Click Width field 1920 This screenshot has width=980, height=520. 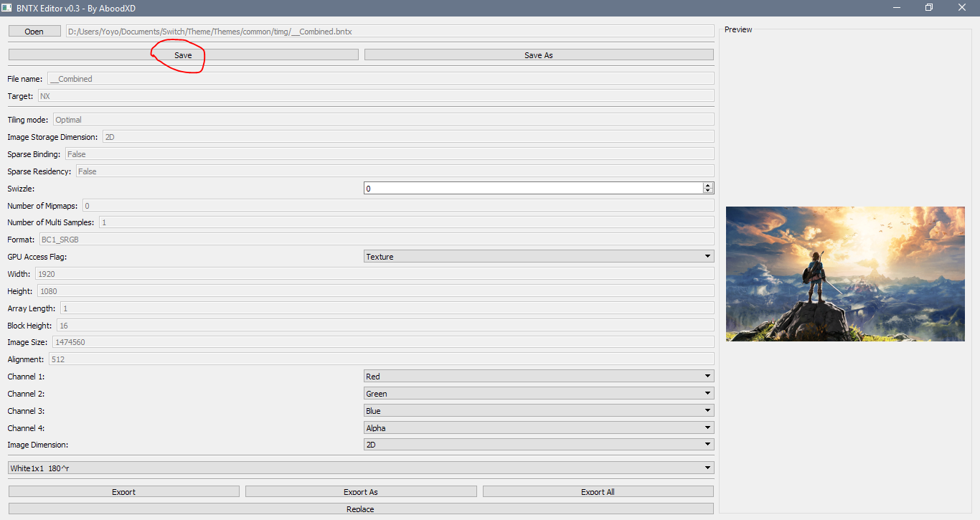[374, 273]
